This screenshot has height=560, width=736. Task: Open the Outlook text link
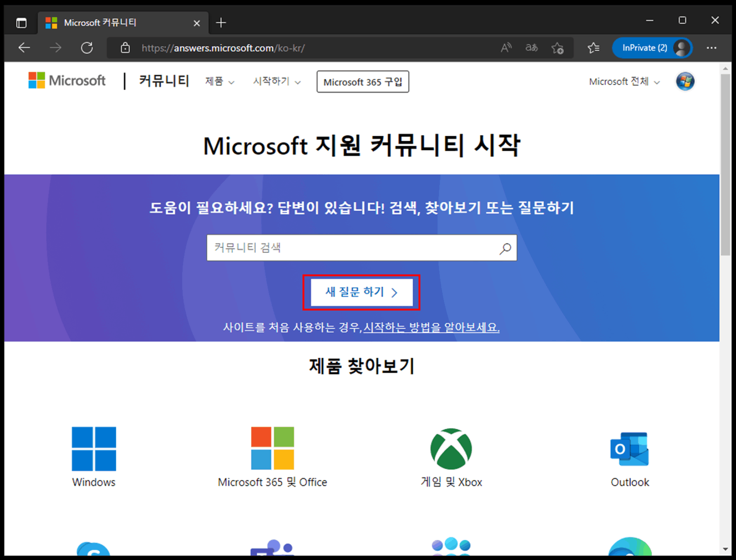[x=630, y=482]
